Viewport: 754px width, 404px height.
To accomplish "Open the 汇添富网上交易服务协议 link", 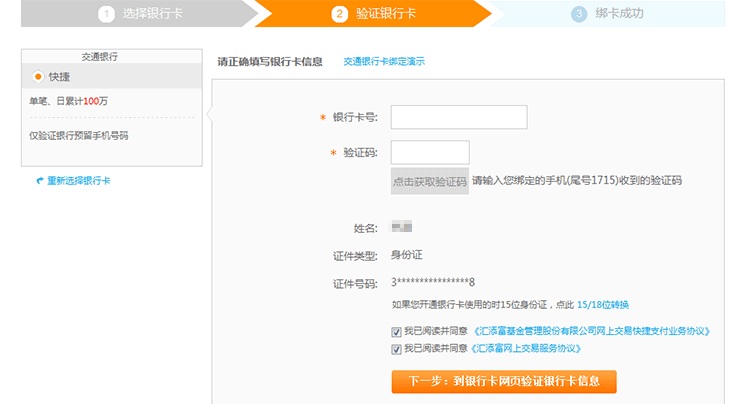I will (x=525, y=348).
